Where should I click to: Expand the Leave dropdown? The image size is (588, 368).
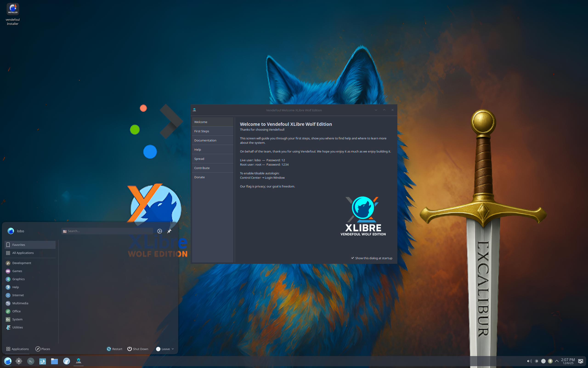(x=165, y=349)
